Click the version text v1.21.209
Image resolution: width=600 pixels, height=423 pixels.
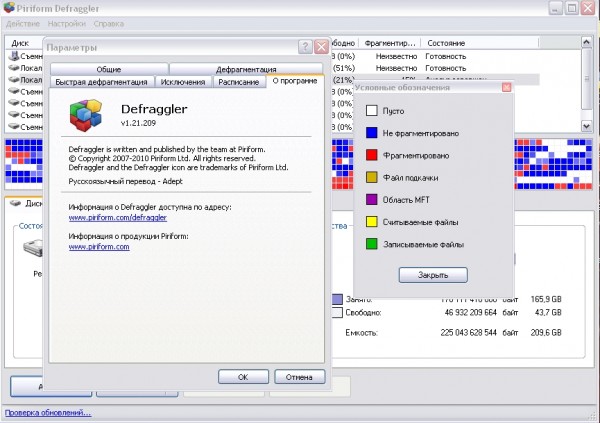tap(138, 123)
